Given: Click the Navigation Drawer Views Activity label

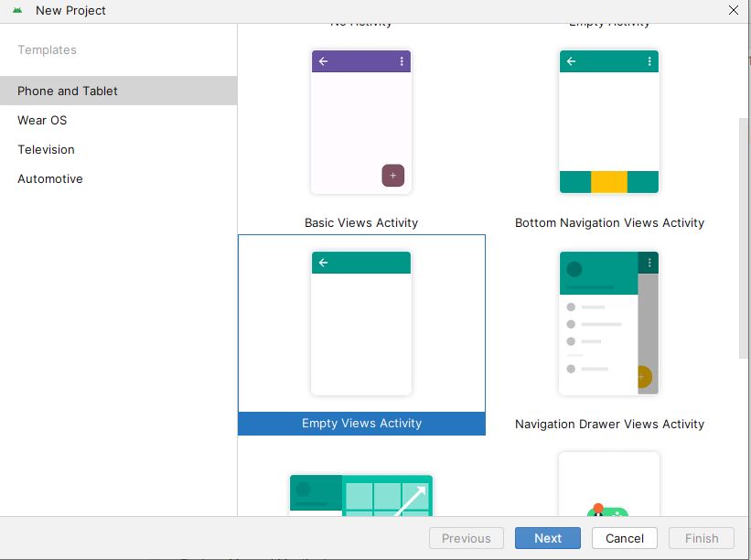Looking at the screenshot, I should (x=609, y=424).
